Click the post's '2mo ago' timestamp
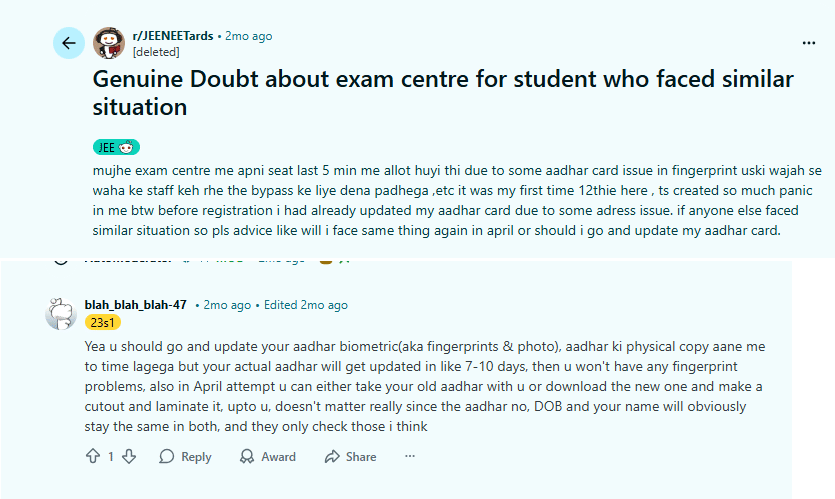835x499 pixels. [248, 36]
